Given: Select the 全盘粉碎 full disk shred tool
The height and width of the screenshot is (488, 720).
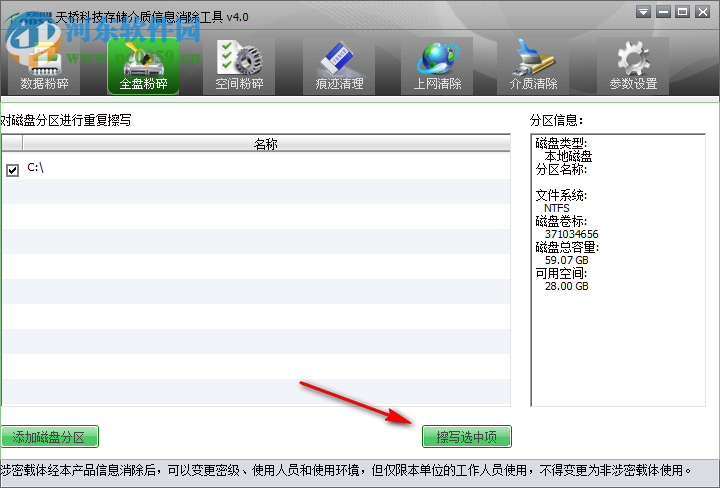Looking at the screenshot, I should pyautogui.click(x=143, y=66).
